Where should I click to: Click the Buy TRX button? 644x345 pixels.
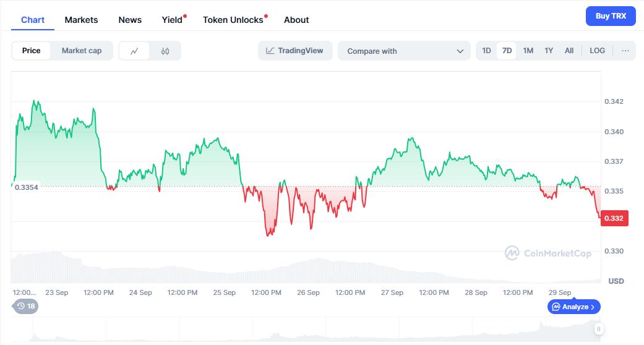tap(611, 16)
